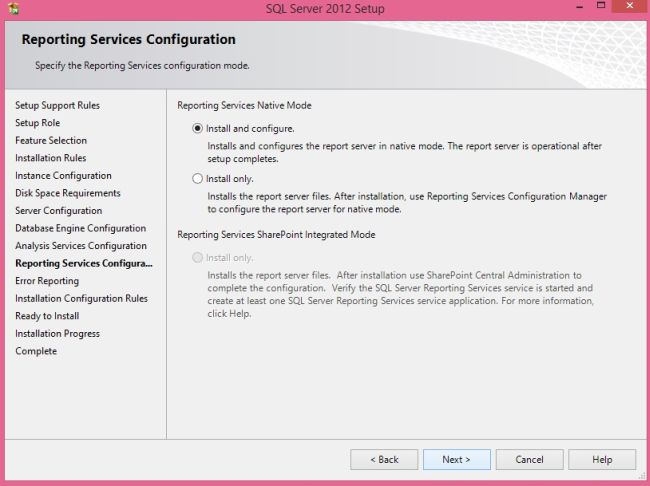The width and height of the screenshot is (650, 486).
Task: Click description mentioning SharePoint Central Administration
Action: tap(400, 294)
